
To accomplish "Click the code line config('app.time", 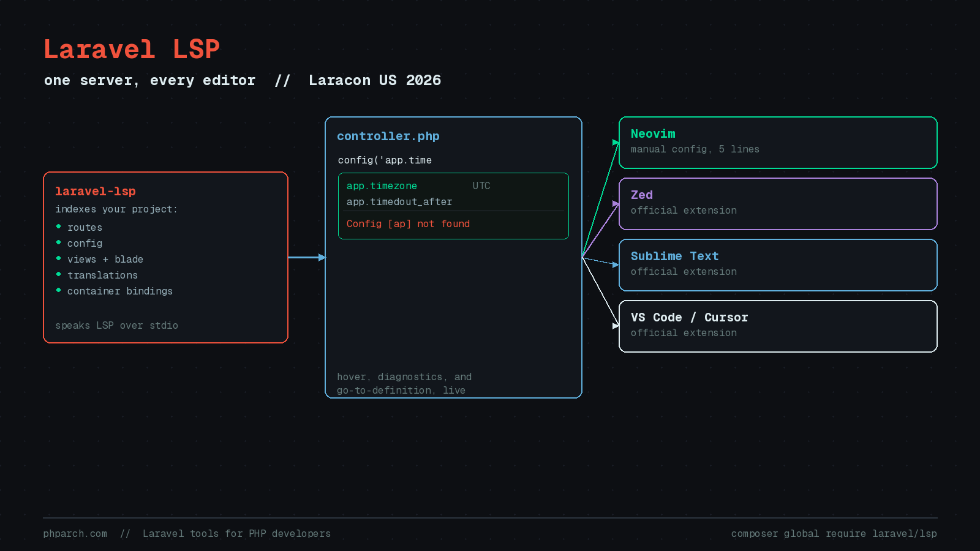I will click(x=385, y=160).
